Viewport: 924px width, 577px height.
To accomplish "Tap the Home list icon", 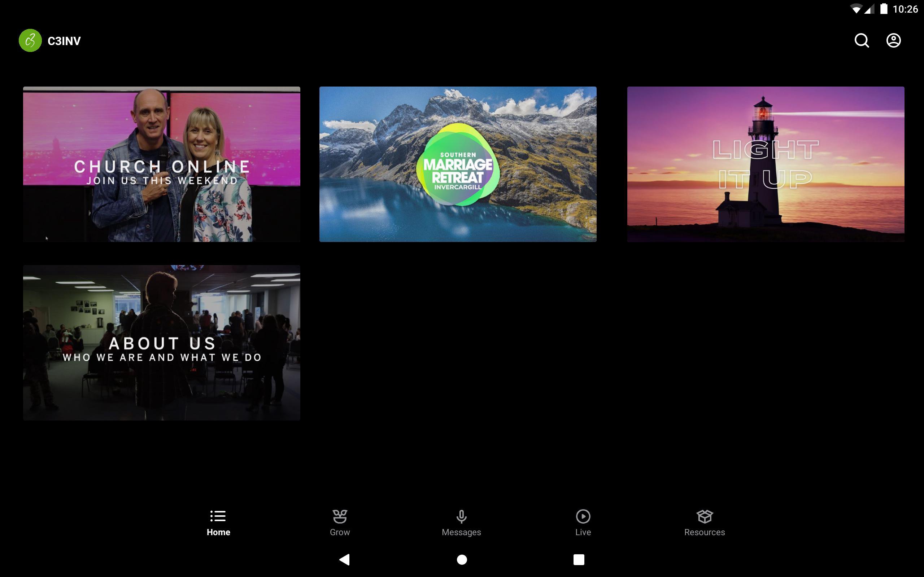I will click(x=218, y=516).
